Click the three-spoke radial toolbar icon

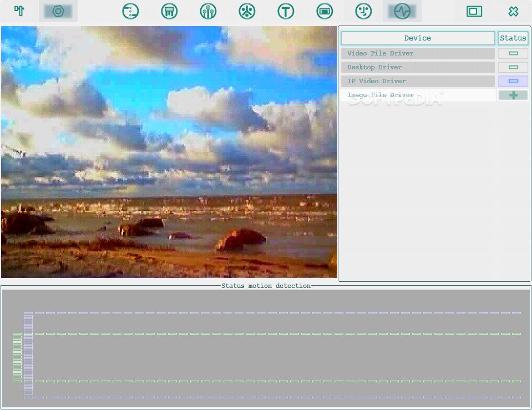(x=247, y=11)
